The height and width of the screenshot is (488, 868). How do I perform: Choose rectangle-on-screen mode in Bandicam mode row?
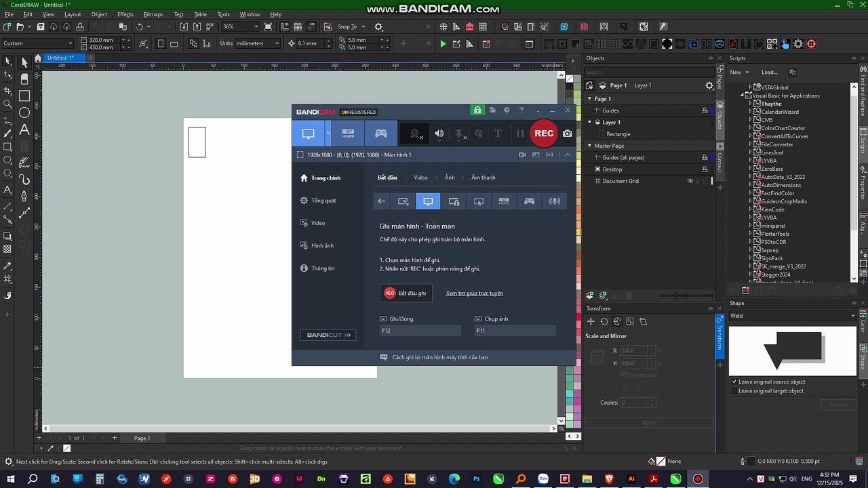click(x=403, y=201)
